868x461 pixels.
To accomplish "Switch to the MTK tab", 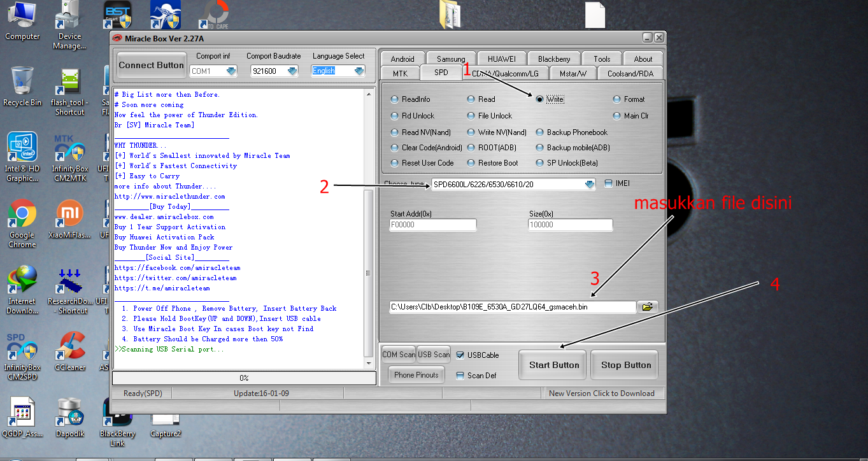I will tap(400, 73).
